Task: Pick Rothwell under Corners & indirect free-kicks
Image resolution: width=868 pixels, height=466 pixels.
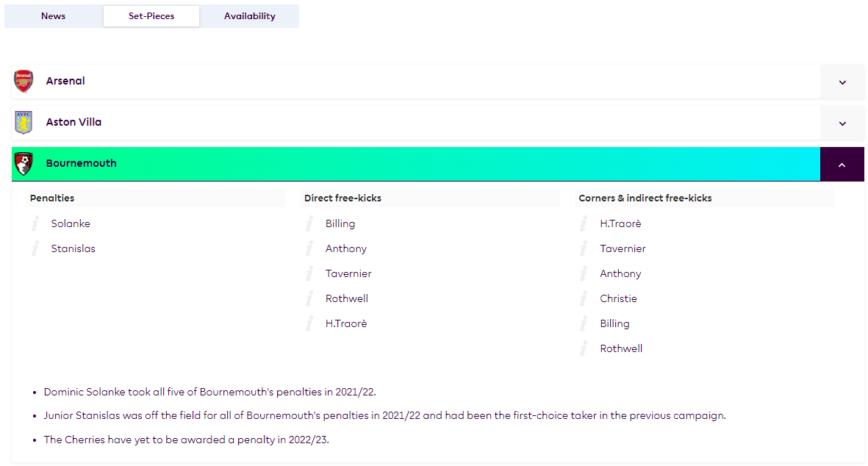Action: tap(621, 348)
